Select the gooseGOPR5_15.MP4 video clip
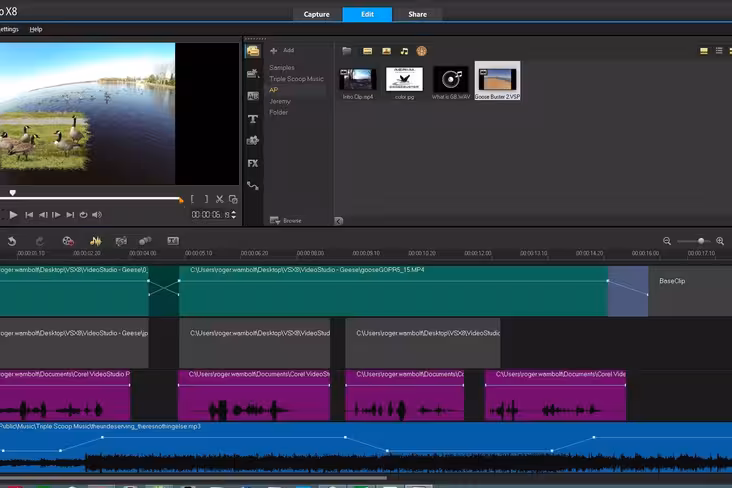 coord(393,291)
